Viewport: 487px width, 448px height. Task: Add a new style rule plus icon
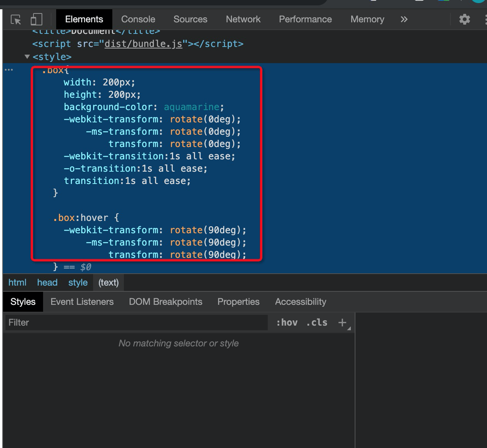(342, 323)
